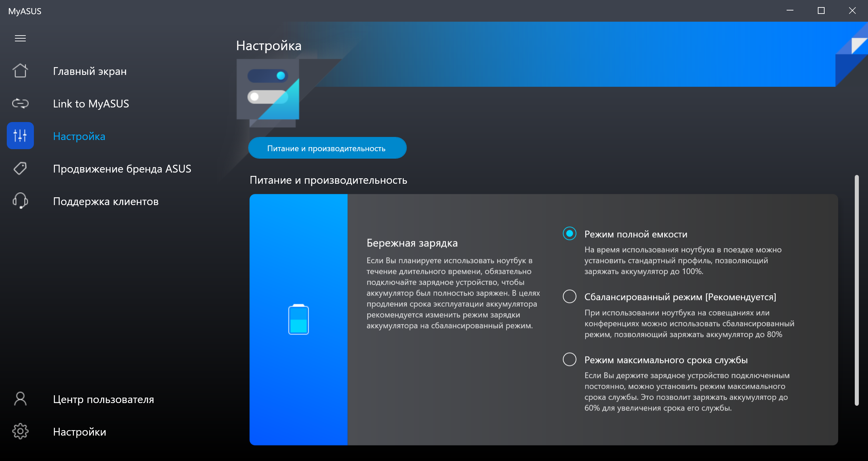The image size is (868, 461).
Task: Open the home house icon
Action: pyautogui.click(x=20, y=71)
